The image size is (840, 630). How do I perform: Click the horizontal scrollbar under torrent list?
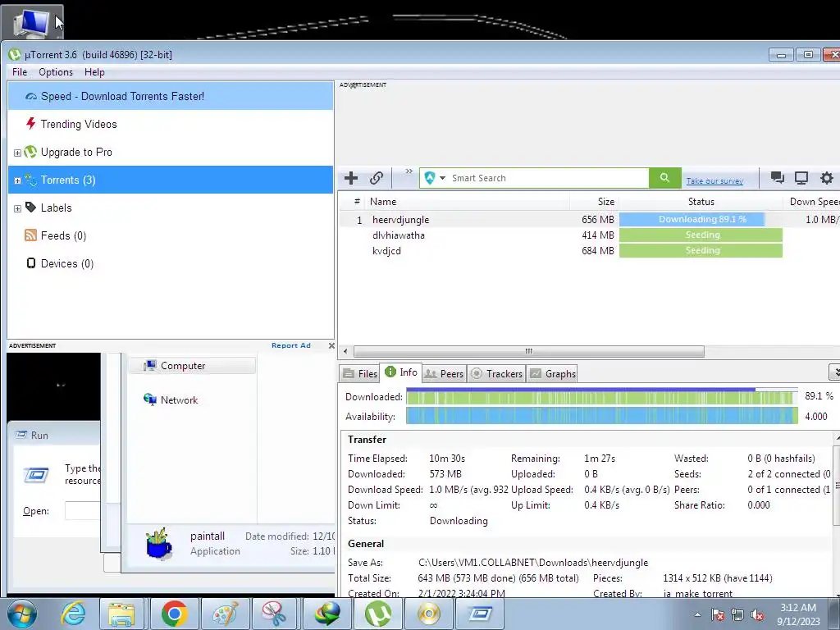point(529,351)
